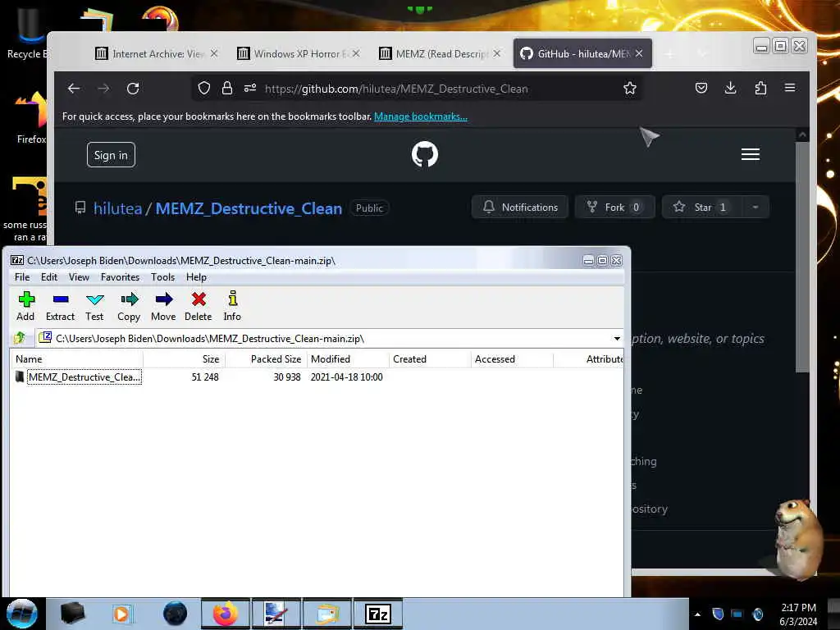The height and width of the screenshot is (630, 840).
Task: Open the Favorites menu
Action: [120, 277]
